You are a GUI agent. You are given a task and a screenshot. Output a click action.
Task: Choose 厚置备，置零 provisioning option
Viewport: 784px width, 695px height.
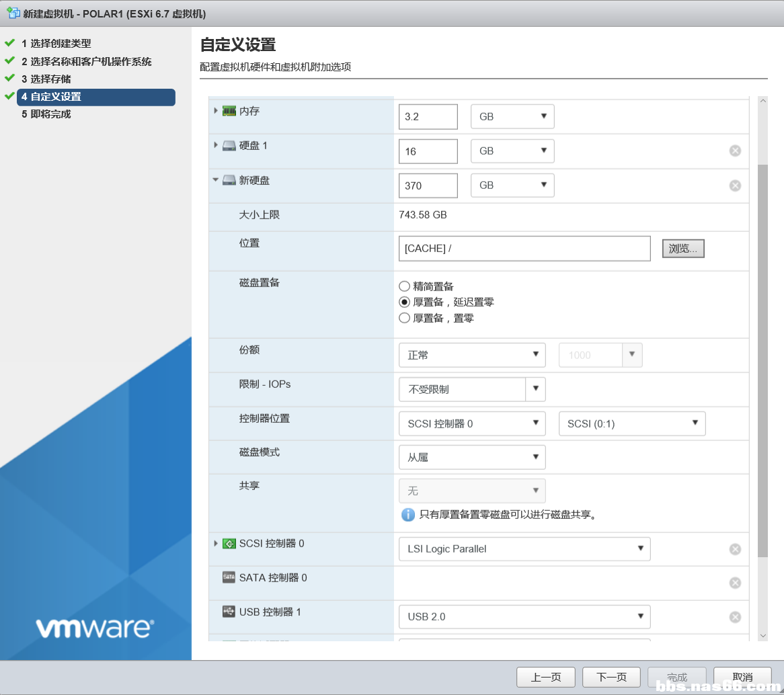pos(405,318)
